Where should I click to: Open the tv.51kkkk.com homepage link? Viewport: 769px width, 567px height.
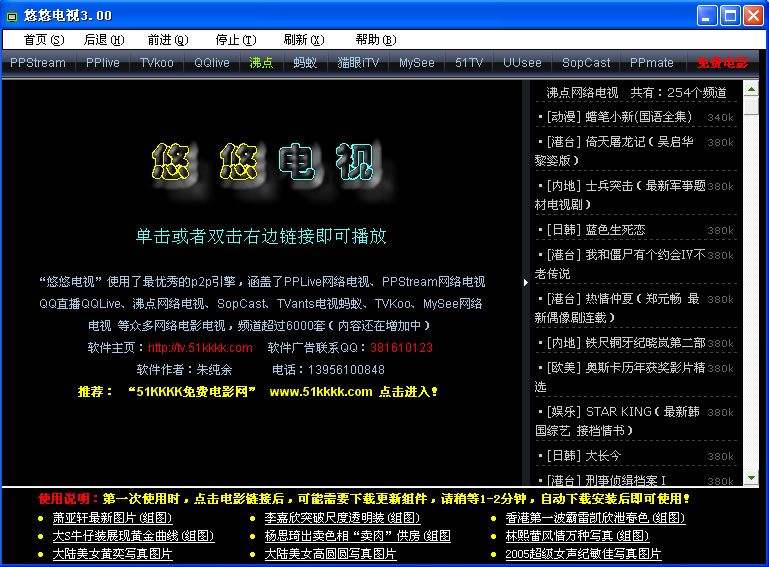click(200, 348)
